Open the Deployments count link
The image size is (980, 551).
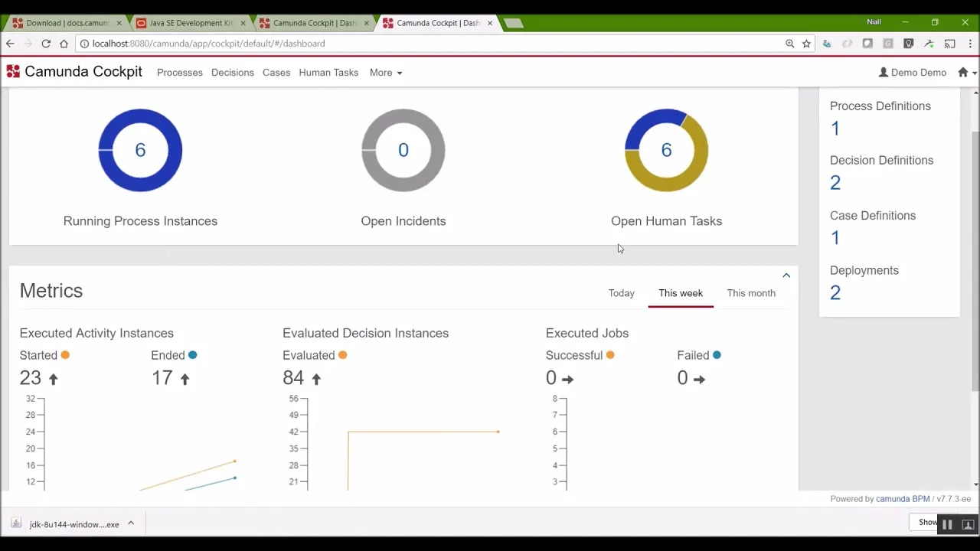click(835, 292)
